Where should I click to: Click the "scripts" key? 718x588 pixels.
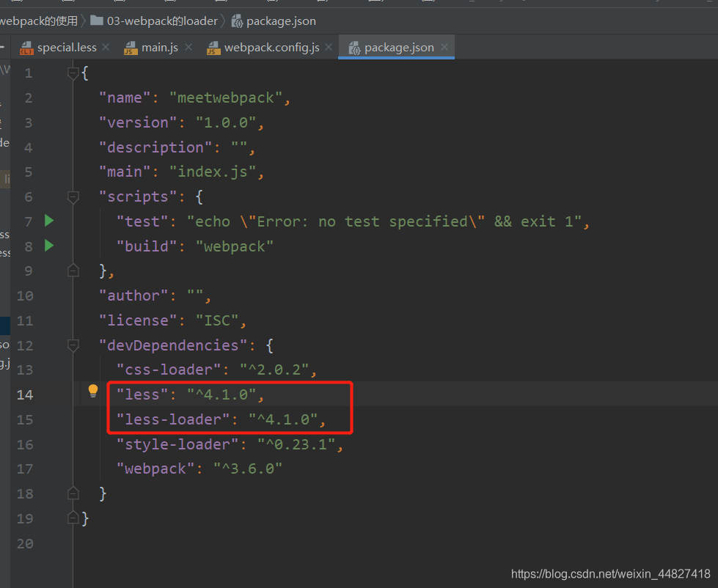(x=139, y=196)
